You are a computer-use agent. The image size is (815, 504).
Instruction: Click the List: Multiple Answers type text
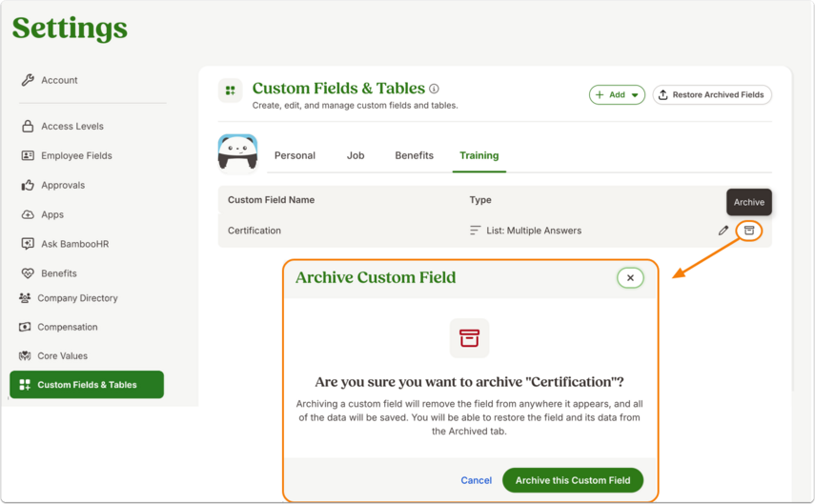pyautogui.click(x=534, y=231)
